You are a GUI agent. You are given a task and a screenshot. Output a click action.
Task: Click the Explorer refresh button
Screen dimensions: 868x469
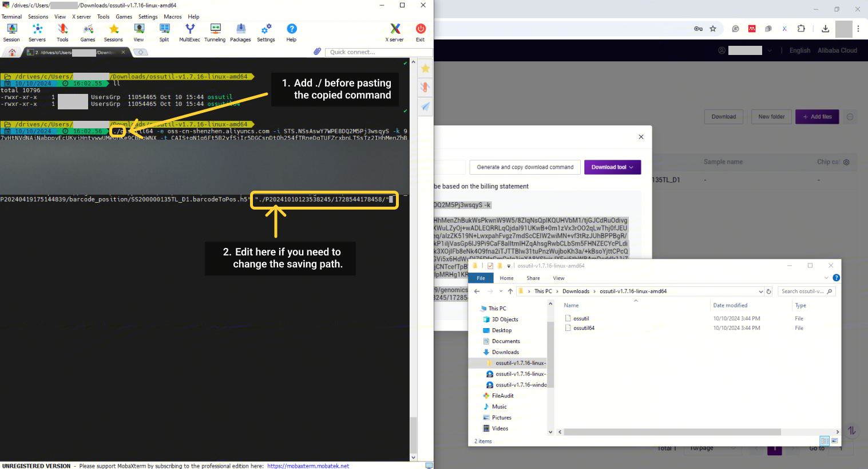click(x=769, y=291)
